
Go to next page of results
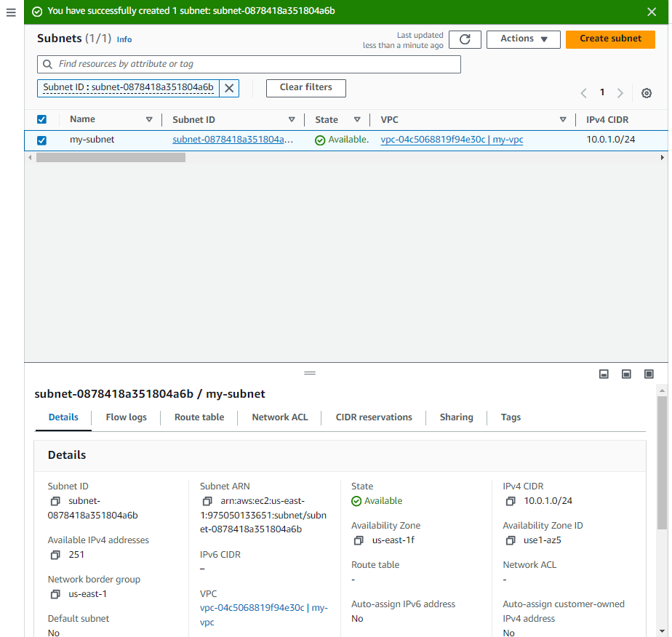620,93
